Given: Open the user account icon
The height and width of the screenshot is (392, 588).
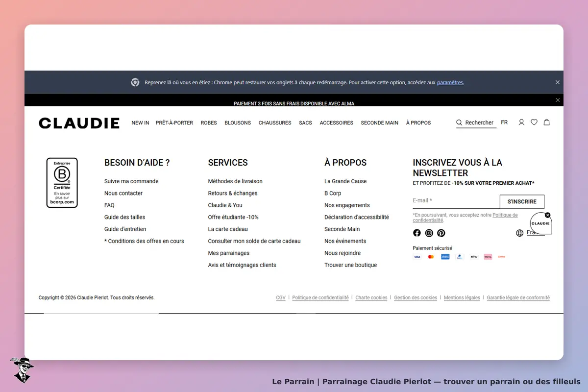Looking at the screenshot, I should [521, 122].
